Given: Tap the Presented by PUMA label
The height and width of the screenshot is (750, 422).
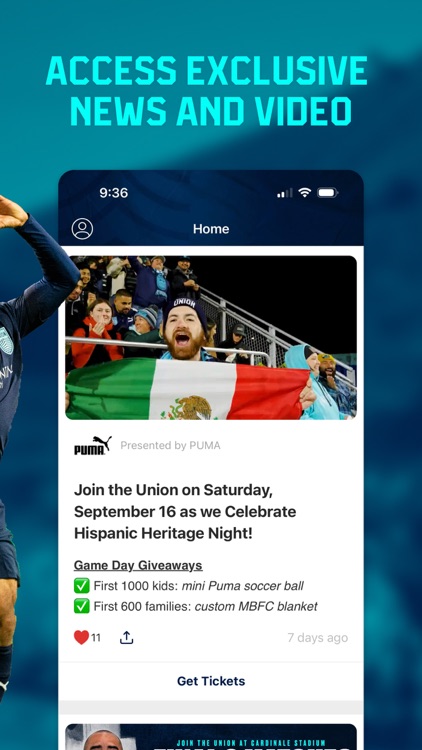Looking at the screenshot, I should [x=170, y=445].
